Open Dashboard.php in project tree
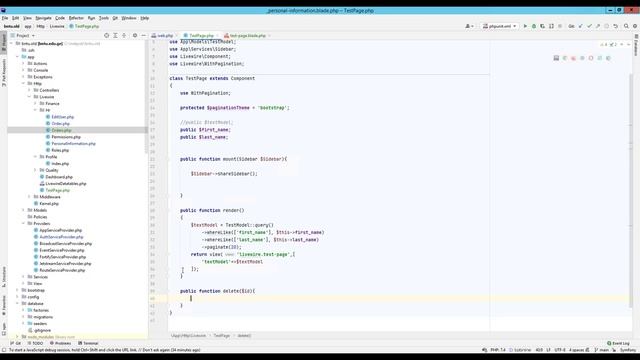640x360 pixels. pos(59,177)
